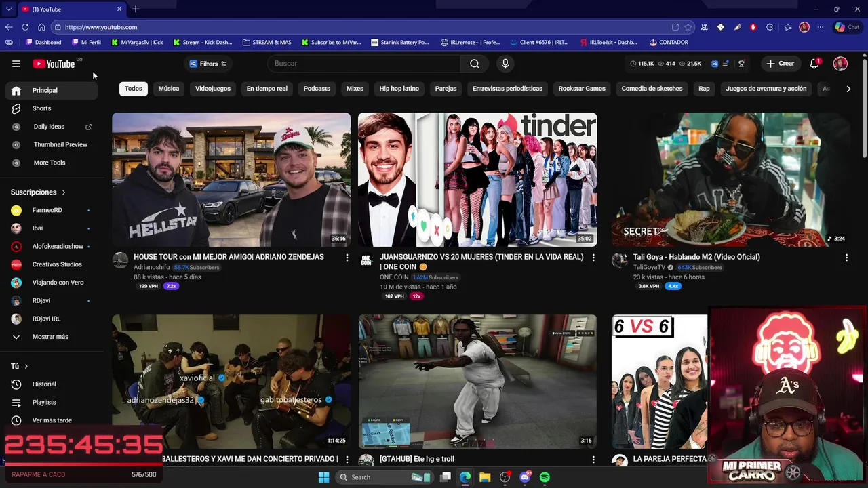Open the Filters toggle button

[x=208, y=64]
